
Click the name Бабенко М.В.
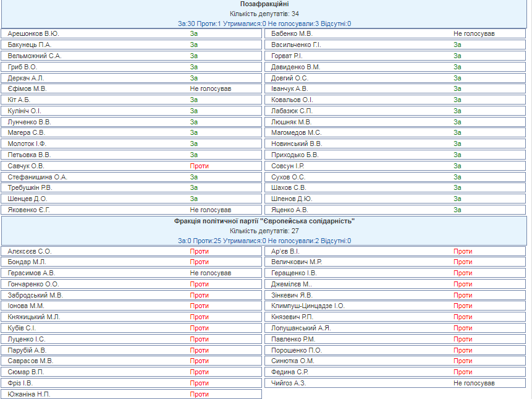(x=292, y=33)
